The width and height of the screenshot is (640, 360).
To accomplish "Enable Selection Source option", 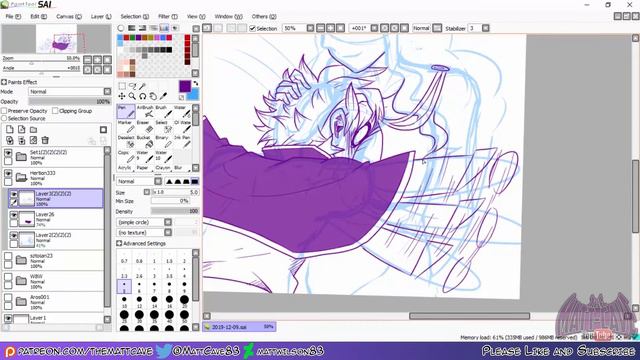I will click(4, 118).
